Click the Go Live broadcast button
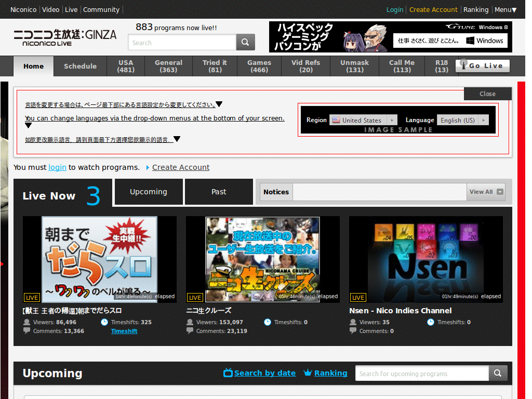This screenshot has height=399, width=532. click(482, 66)
